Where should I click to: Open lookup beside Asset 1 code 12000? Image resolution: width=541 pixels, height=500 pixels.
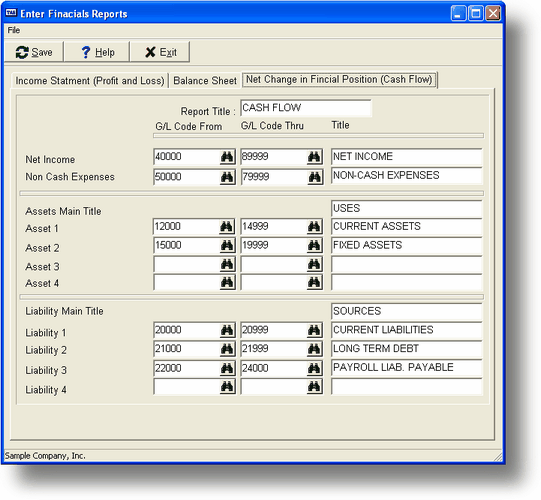(227, 227)
